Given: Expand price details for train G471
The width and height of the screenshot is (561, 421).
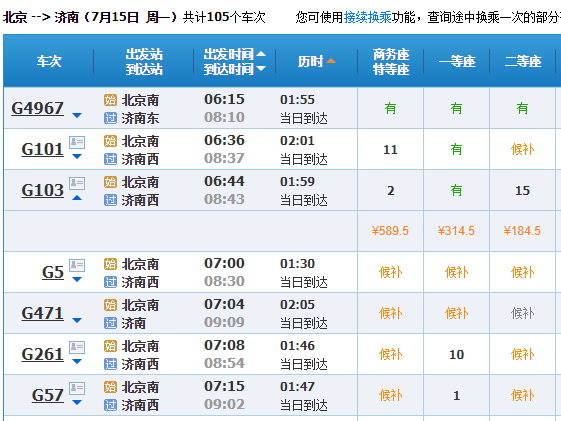Looking at the screenshot, I should click(77, 320).
